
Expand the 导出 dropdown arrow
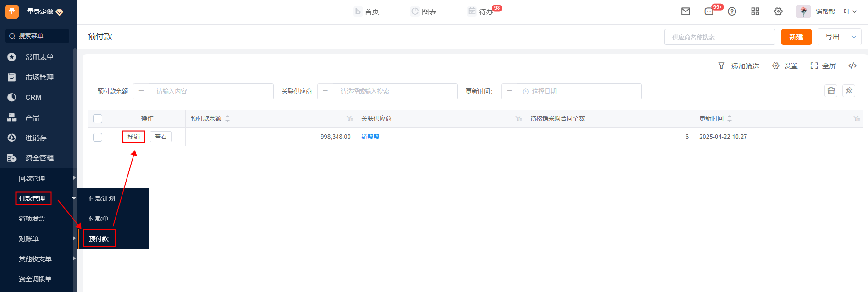click(853, 37)
